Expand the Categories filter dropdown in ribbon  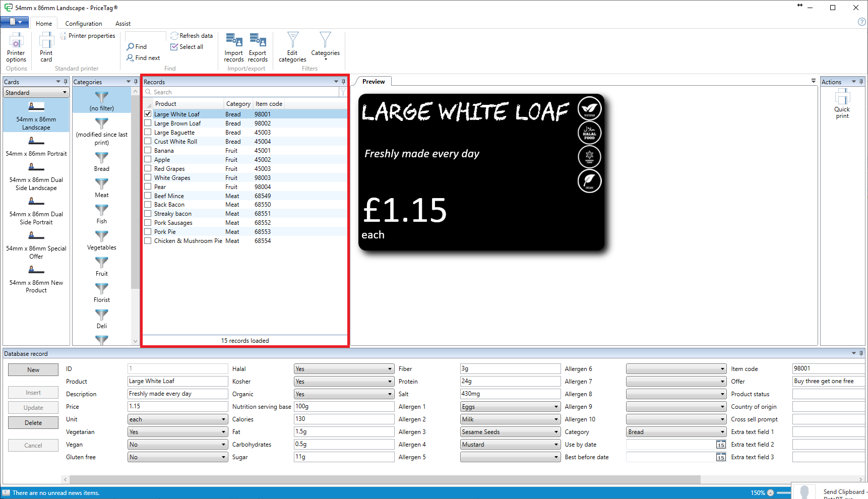point(325,47)
